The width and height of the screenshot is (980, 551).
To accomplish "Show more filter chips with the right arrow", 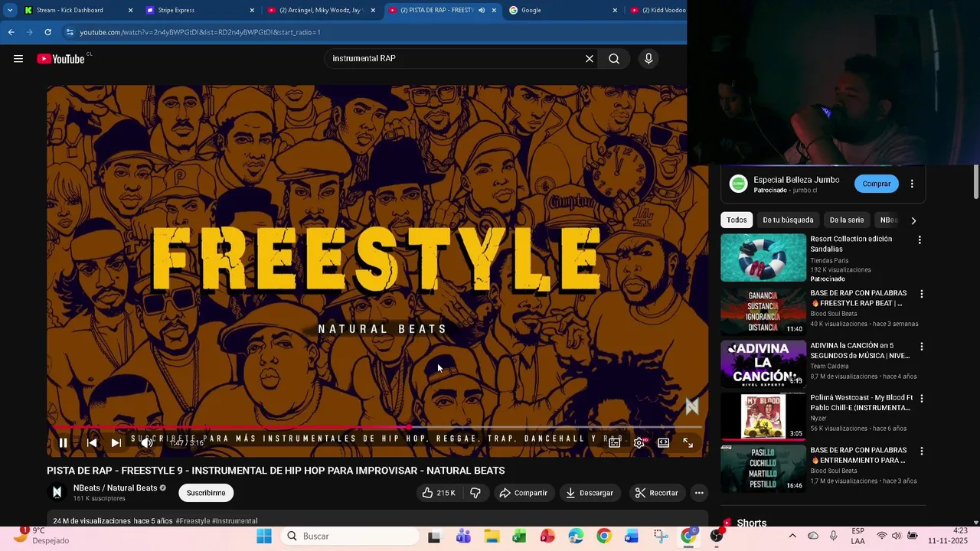I will pyautogui.click(x=913, y=220).
